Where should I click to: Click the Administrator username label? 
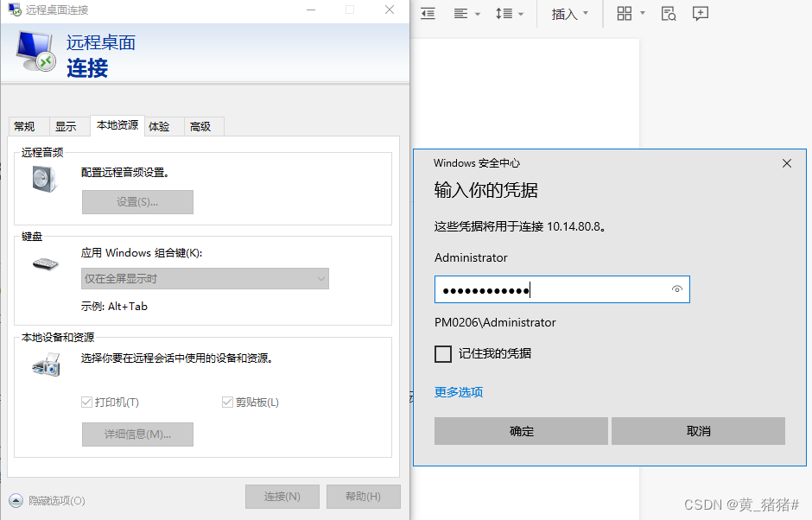pyautogui.click(x=471, y=258)
